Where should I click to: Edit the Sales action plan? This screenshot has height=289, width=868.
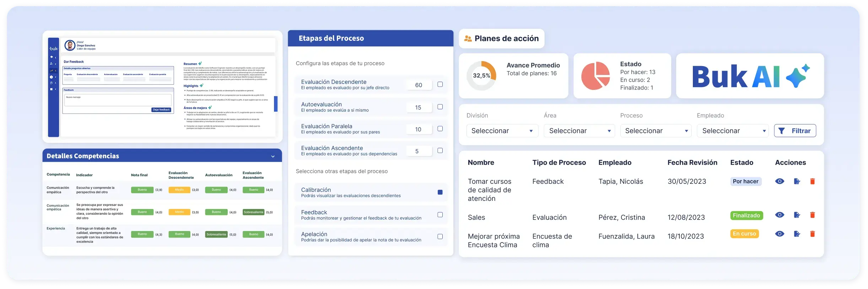[797, 215]
